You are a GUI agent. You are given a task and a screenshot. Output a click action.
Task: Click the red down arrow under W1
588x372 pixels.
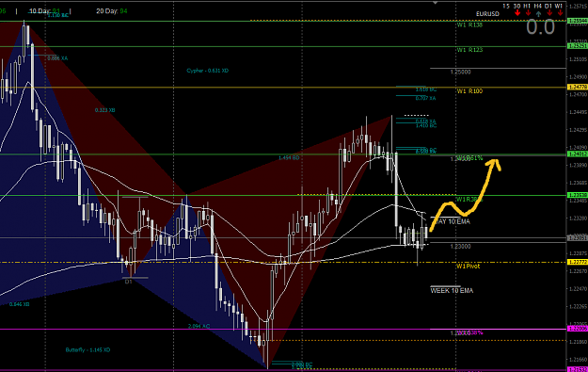[560, 13]
